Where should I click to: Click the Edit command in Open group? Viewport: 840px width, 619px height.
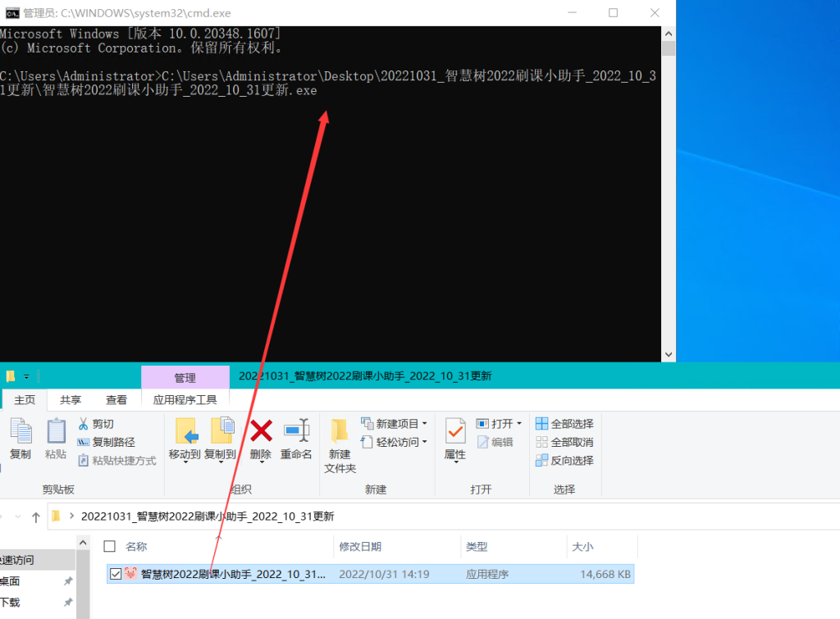click(495, 442)
